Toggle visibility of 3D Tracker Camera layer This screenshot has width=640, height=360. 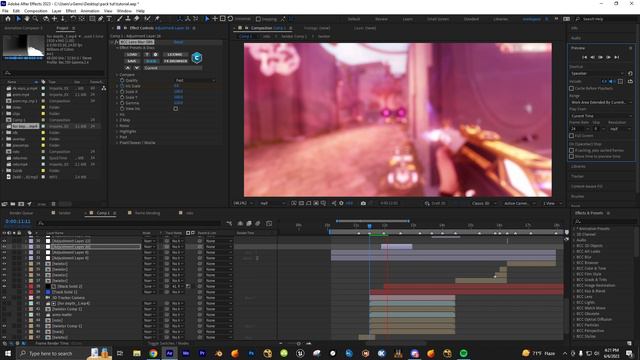4,298
